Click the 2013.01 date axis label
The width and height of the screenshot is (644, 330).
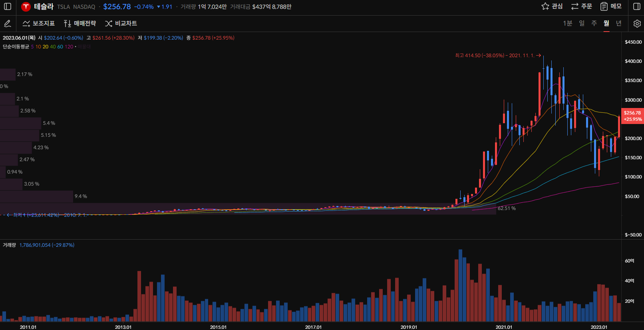(123, 327)
